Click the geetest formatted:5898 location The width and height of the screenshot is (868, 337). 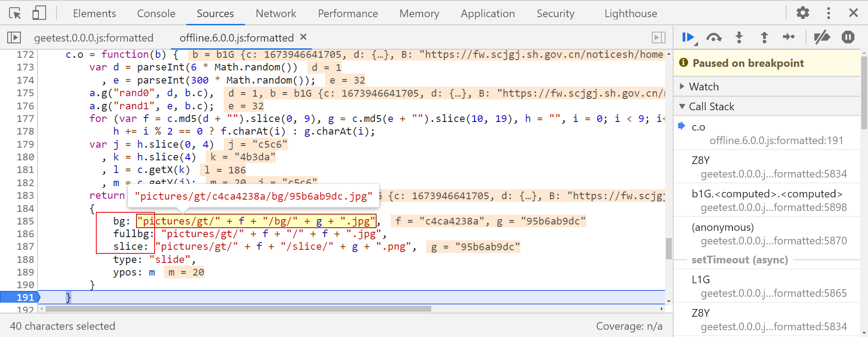pos(774,207)
